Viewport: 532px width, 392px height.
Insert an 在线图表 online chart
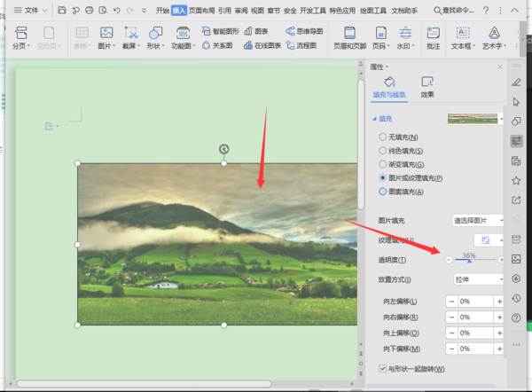[262, 45]
